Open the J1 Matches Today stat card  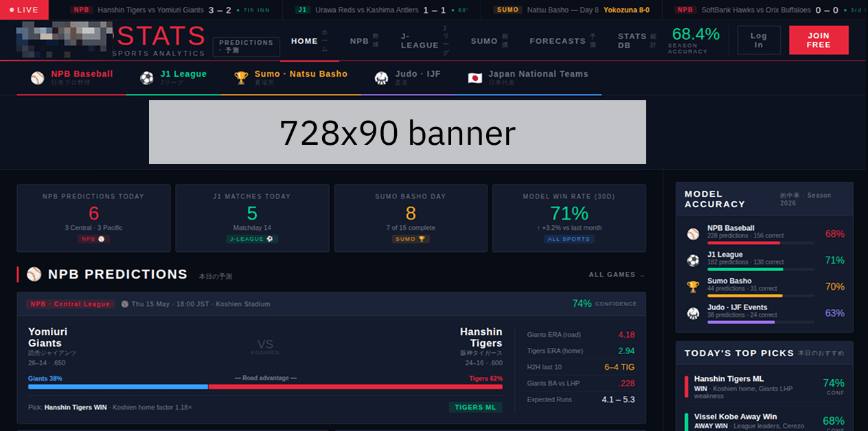coord(252,218)
